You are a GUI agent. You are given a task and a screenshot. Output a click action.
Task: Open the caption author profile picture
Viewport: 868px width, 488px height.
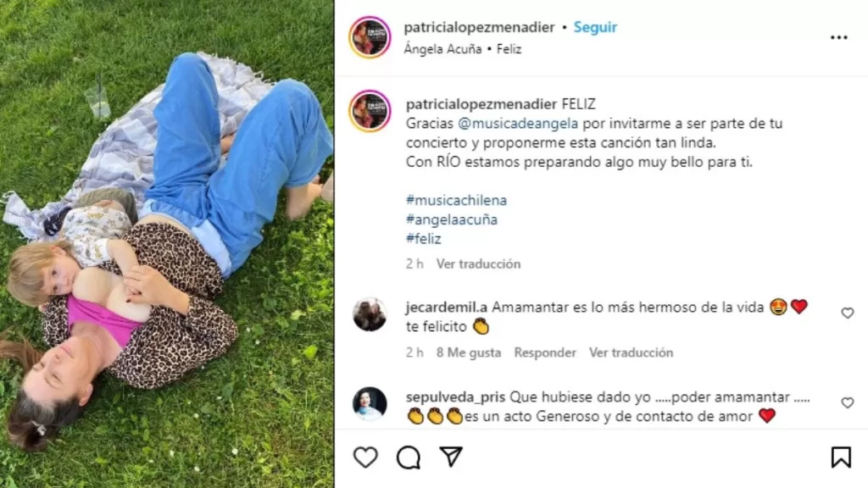click(x=370, y=111)
